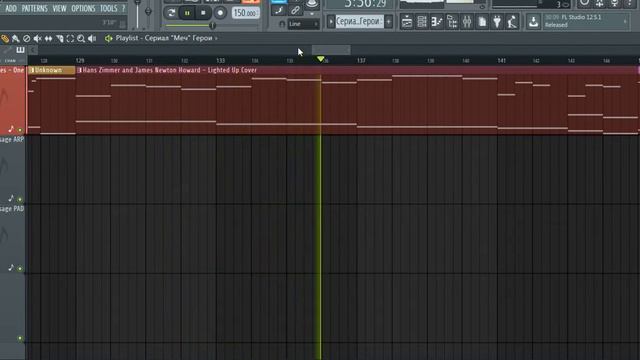Image resolution: width=640 pixels, height=360 pixels.
Task: Toggle pattern/song loop mode button
Action: [x=171, y=13]
